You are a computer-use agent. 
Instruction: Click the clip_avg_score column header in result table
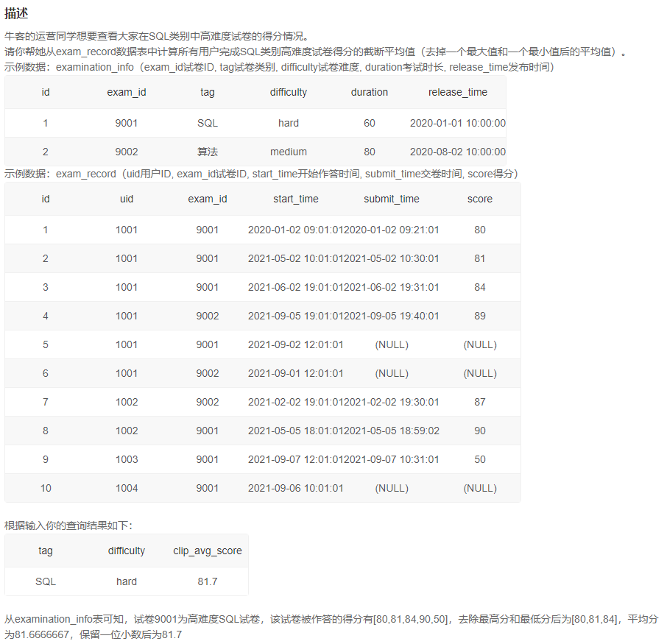point(207,551)
